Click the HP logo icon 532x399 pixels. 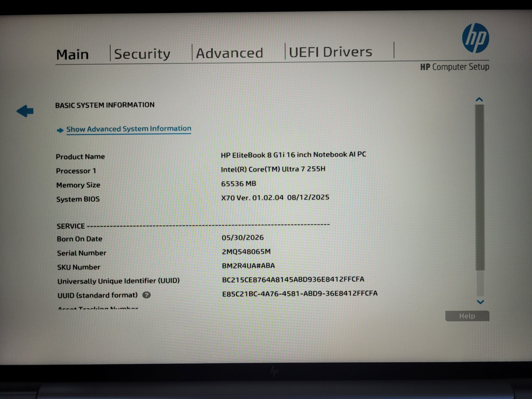pyautogui.click(x=475, y=38)
